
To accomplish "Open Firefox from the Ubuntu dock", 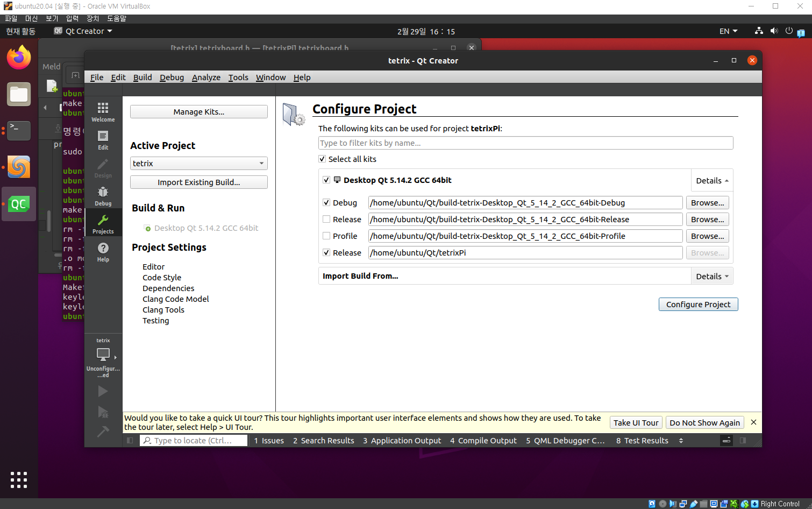I will (19, 58).
